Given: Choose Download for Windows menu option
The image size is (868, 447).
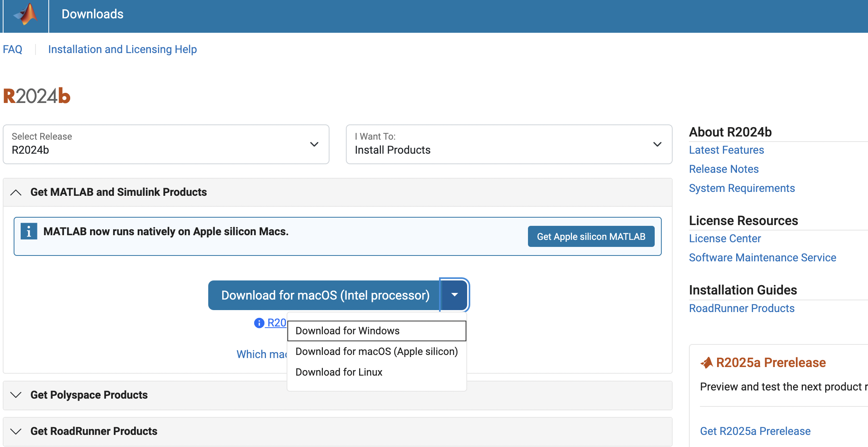Looking at the screenshot, I should (347, 331).
